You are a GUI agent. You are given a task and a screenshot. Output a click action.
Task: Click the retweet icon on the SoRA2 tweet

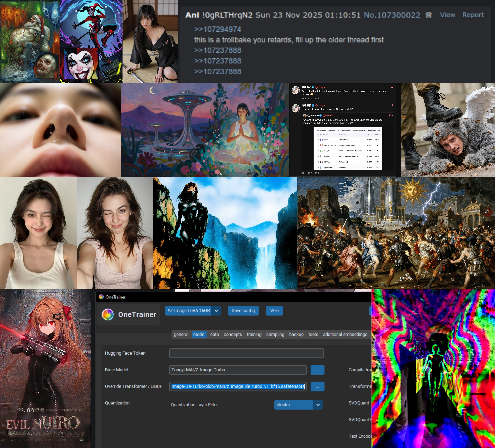[309, 98]
